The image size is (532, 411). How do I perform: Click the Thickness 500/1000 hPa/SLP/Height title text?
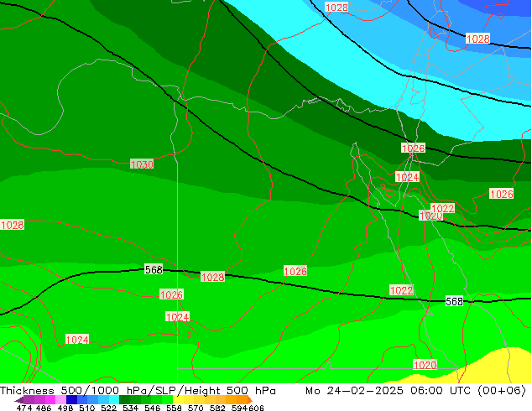(x=138, y=391)
